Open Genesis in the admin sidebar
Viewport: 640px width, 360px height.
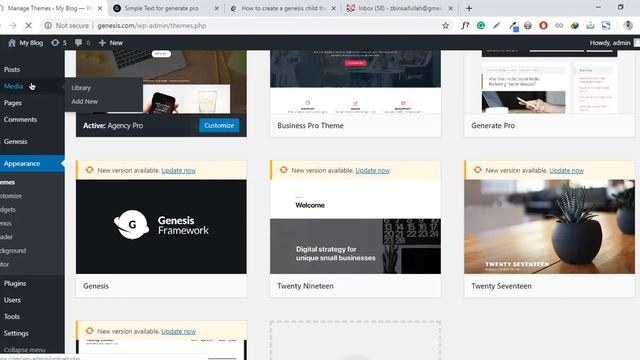click(x=16, y=142)
